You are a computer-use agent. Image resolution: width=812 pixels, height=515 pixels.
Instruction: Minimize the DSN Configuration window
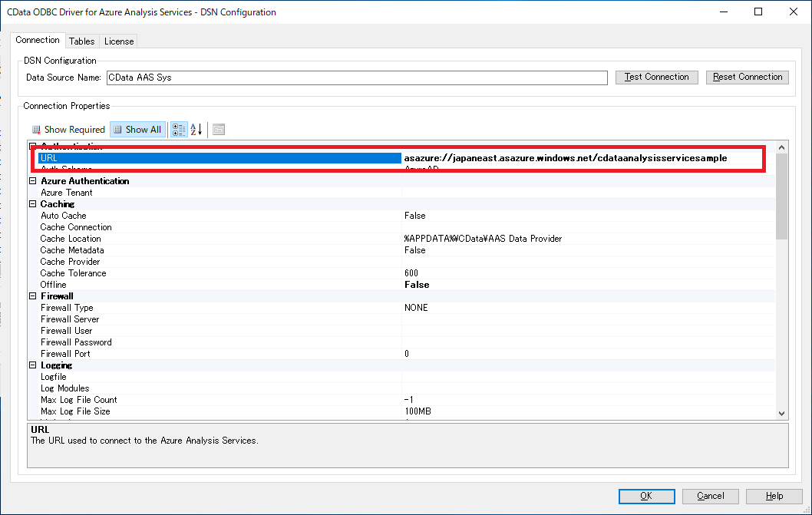[x=724, y=12]
